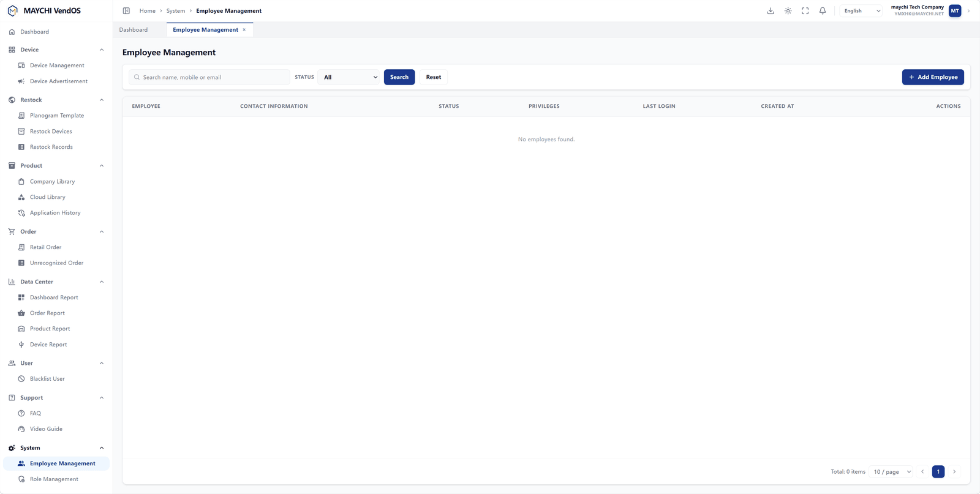Open Device Report
This screenshot has height=494, width=980.
pyautogui.click(x=56, y=345)
